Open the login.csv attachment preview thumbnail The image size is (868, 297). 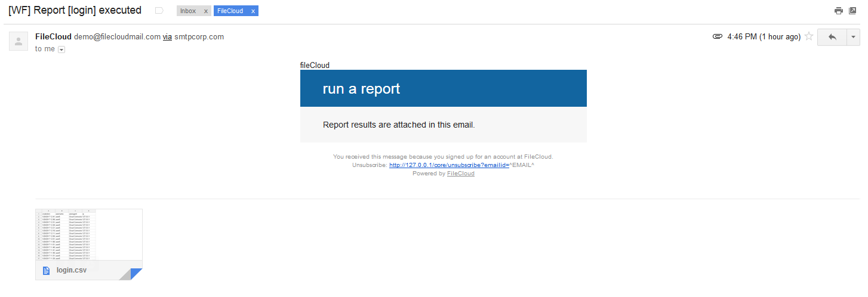click(x=89, y=235)
